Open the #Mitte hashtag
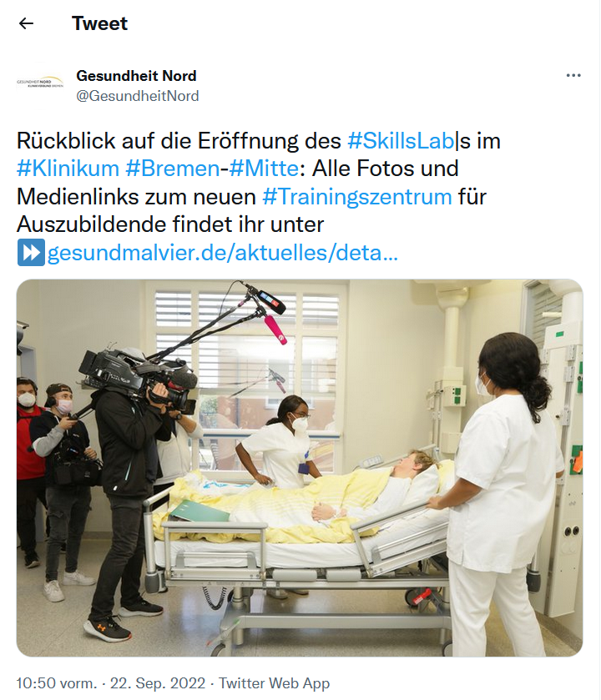This screenshot has width=601, height=700. tap(264, 169)
